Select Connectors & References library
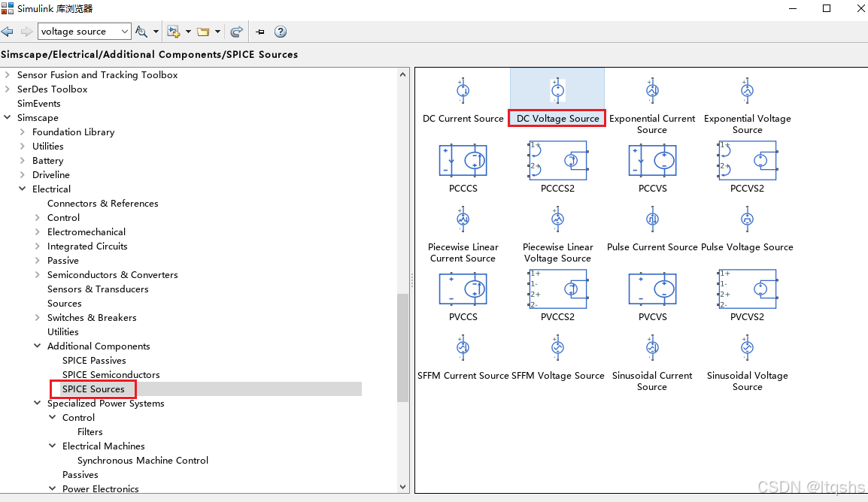This screenshot has width=868, height=502. pyautogui.click(x=103, y=204)
